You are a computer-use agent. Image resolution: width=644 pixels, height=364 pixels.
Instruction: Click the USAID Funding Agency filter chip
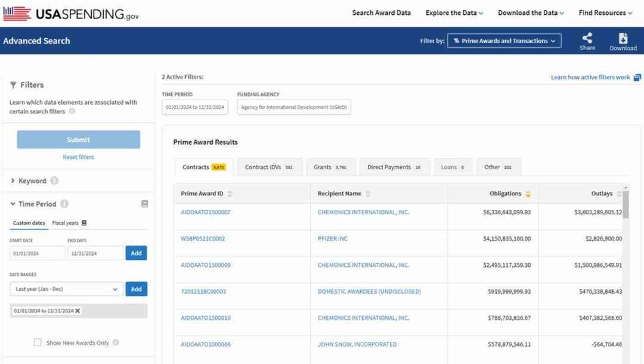[294, 107]
